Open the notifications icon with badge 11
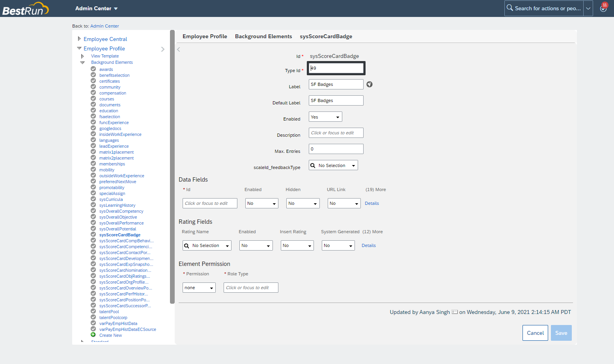Viewport: 614px width, 364px height. point(603,8)
